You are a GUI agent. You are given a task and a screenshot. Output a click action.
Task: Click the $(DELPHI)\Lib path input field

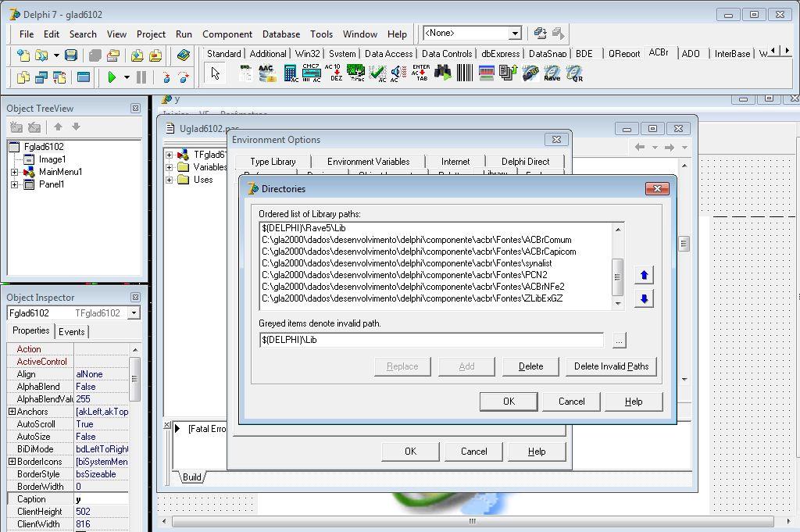pos(431,340)
